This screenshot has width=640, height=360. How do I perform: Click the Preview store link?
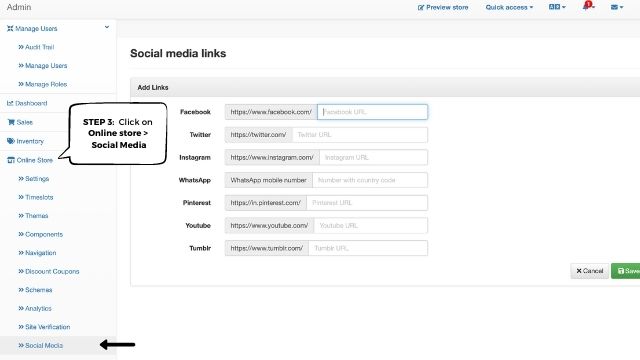pos(443,7)
